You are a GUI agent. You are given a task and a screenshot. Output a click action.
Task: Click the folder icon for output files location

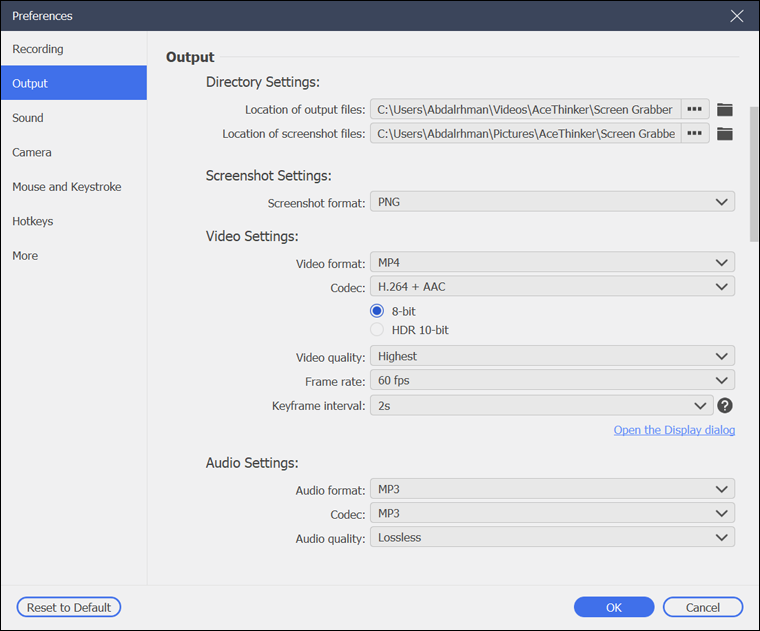tap(725, 110)
